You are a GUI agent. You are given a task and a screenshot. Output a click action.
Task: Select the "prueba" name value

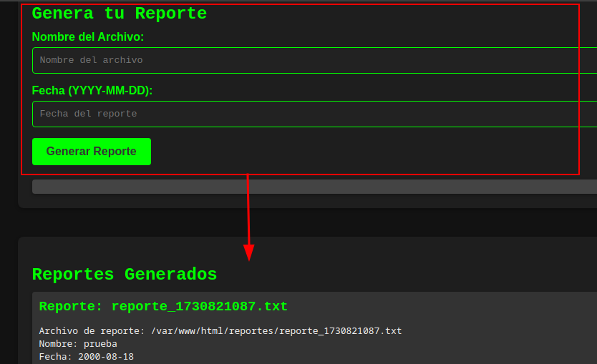[x=100, y=344]
